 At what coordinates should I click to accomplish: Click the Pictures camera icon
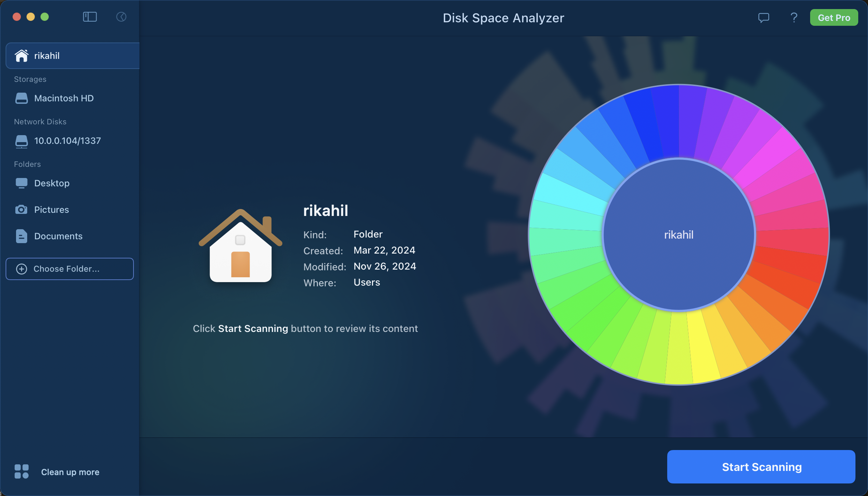21,210
